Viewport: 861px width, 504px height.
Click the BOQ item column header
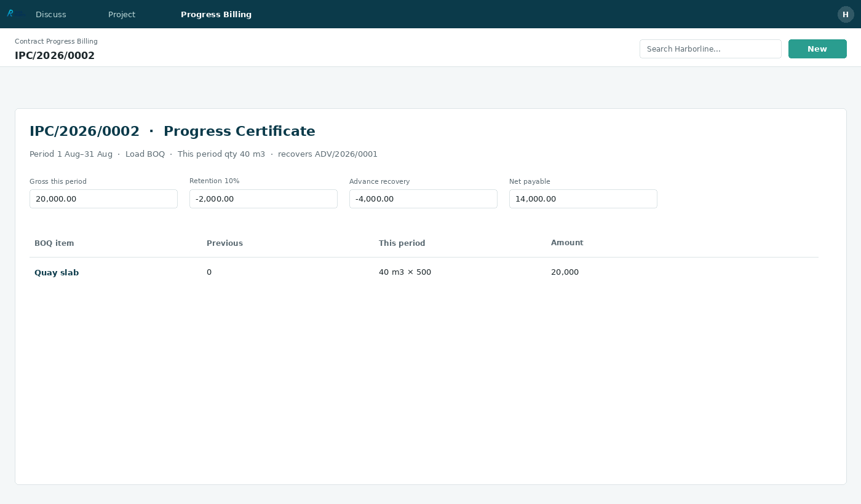tap(54, 243)
